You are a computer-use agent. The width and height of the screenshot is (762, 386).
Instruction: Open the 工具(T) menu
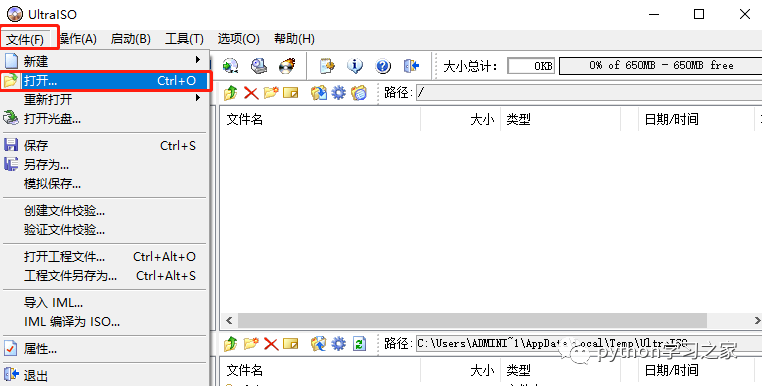tap(184, 39)
